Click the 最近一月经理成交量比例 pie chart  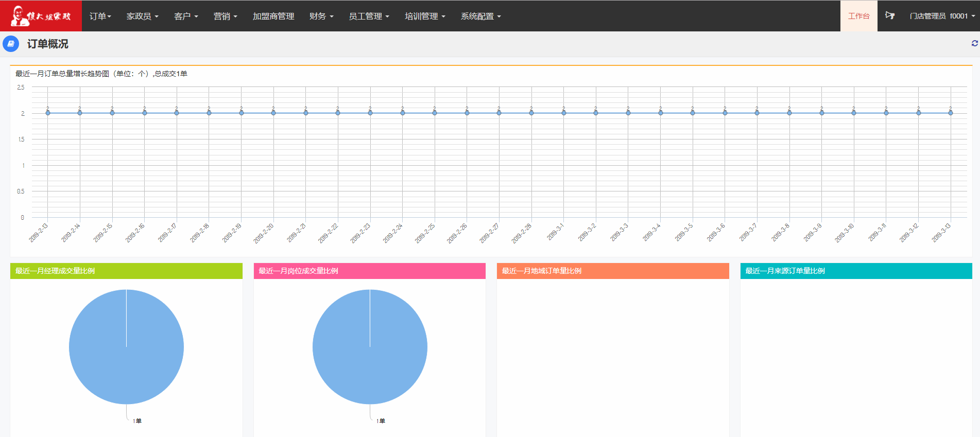pyautogui.click(x=126, y=347)
